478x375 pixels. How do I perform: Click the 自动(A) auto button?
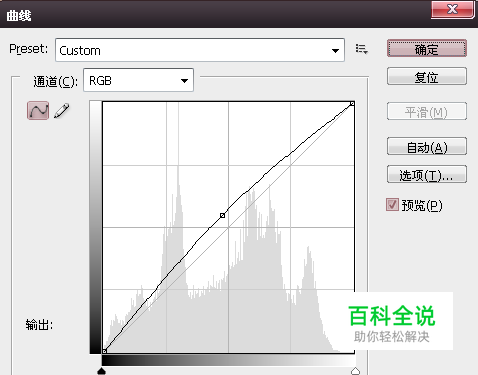427,146
